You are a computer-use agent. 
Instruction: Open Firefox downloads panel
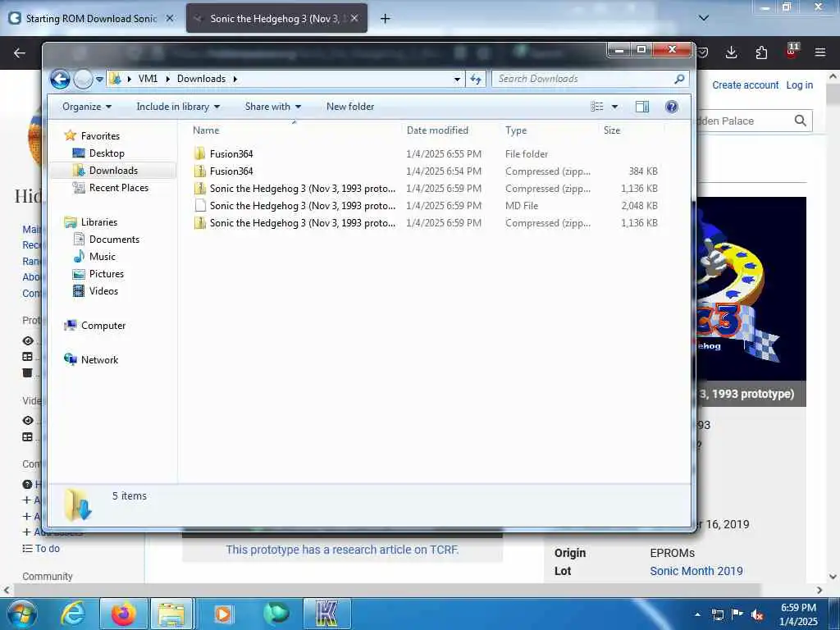[731, 52]
